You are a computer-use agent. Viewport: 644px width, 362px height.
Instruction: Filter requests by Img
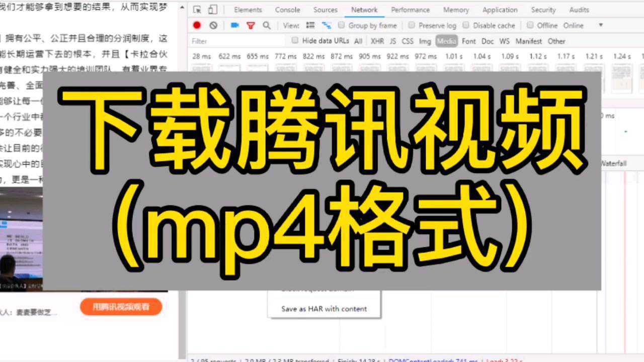pyautogui.click(x=425, y=41)
